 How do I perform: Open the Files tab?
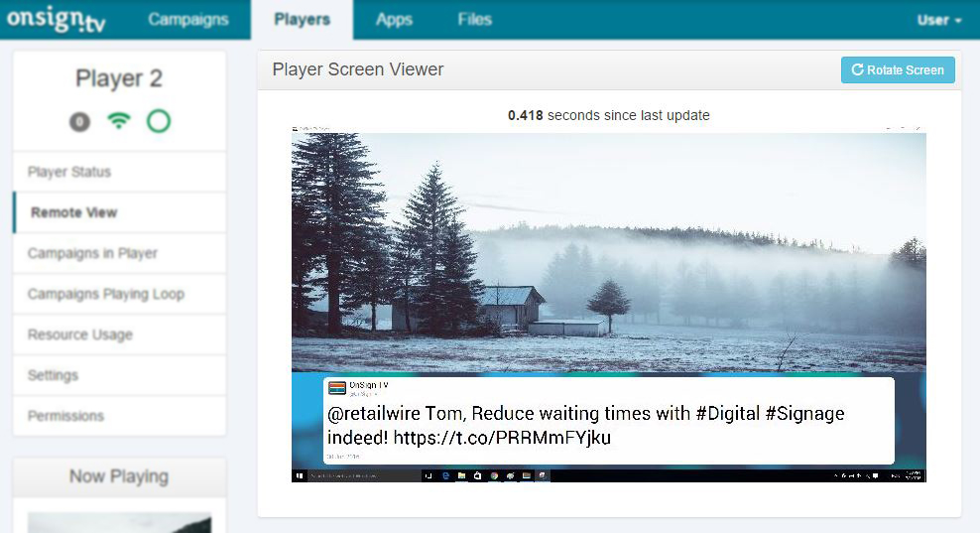(474, 20)
